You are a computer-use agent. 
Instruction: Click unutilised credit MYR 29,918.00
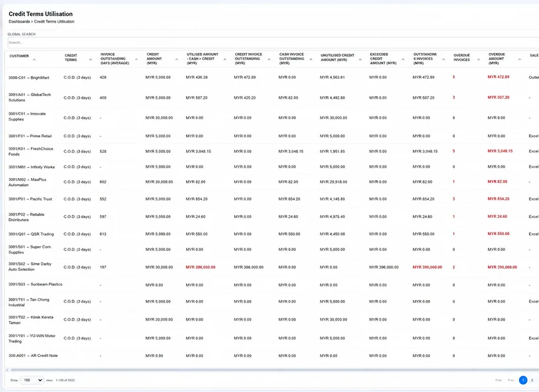[x=334, y=182]
